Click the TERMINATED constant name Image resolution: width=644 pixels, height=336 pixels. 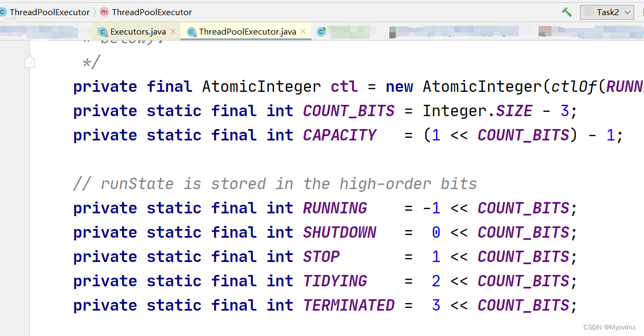349,305
